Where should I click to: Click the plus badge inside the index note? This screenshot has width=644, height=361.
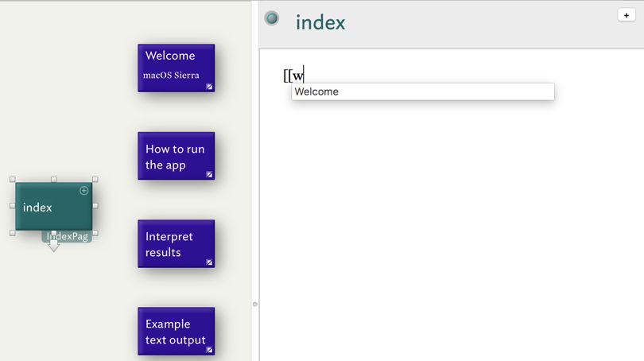point(84,191)
